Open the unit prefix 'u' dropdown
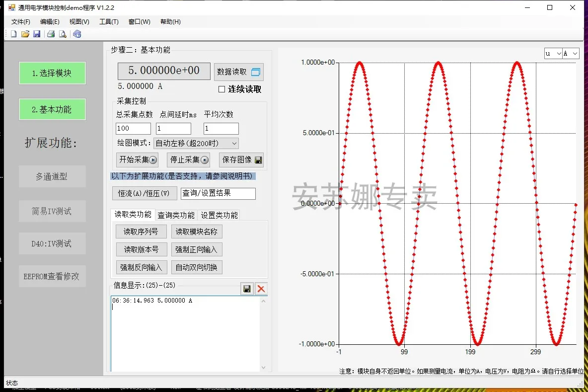 click(553, 53)
